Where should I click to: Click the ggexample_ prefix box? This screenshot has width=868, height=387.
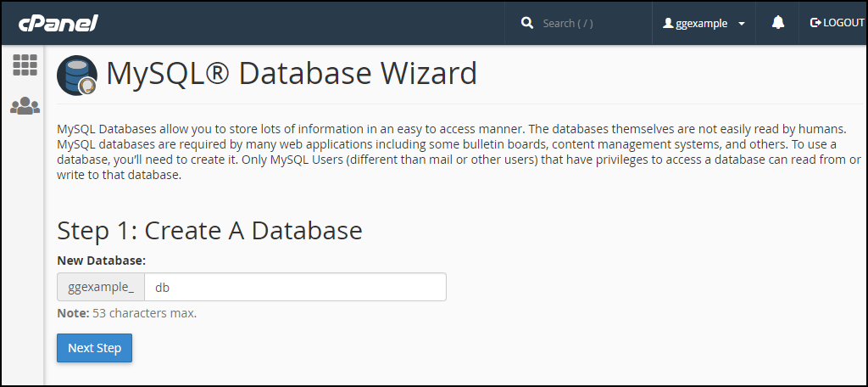pos(101,287)
